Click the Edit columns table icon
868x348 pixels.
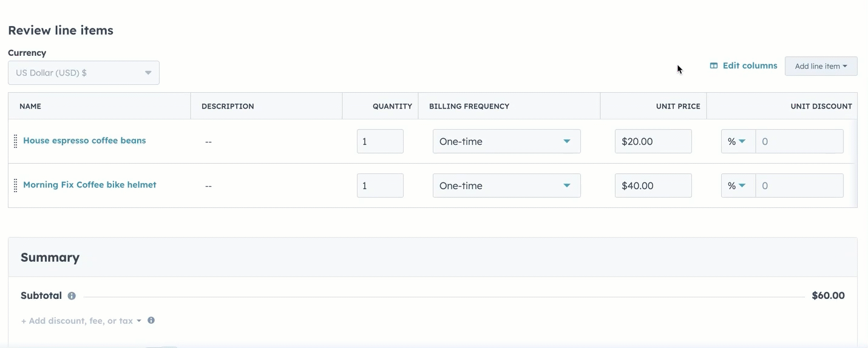714,65
